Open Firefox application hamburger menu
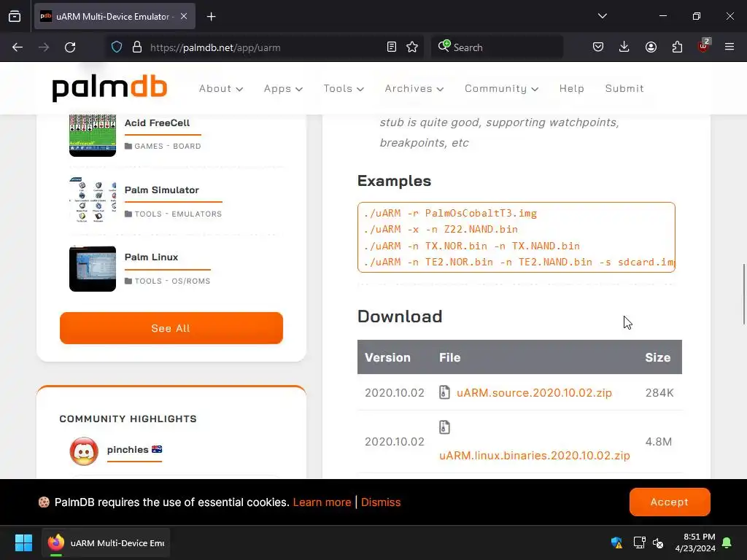This screenshot has height=560, width=747. (729, 47)
